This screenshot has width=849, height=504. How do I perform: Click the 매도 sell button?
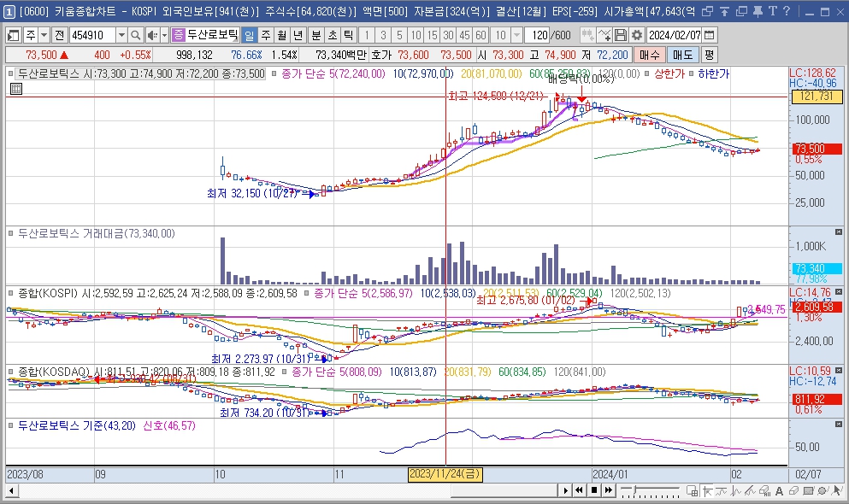tap(683, 56)
